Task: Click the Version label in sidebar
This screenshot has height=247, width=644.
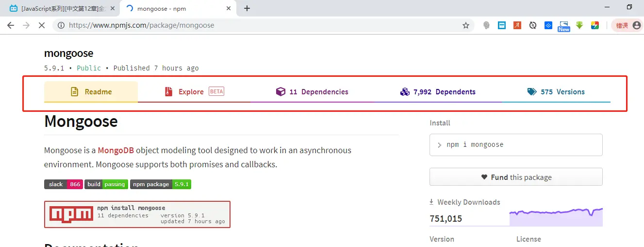Action: tap(442, 239)
